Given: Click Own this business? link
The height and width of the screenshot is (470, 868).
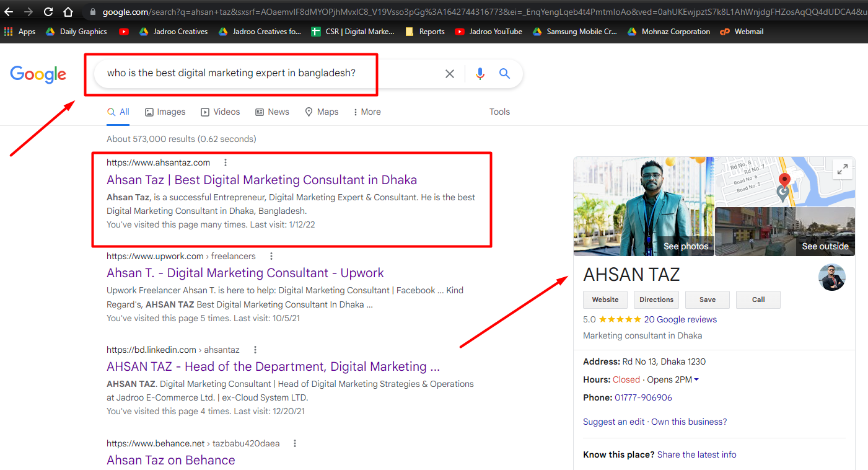Looking at the screenshot, I should point(689,422).
